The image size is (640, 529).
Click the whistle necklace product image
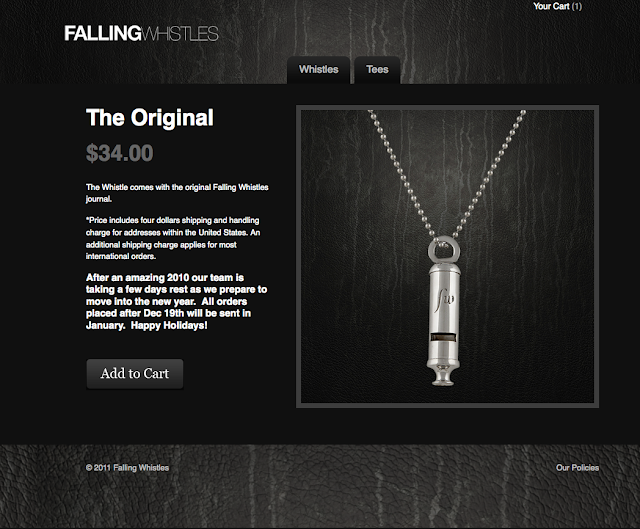[447, 256]
